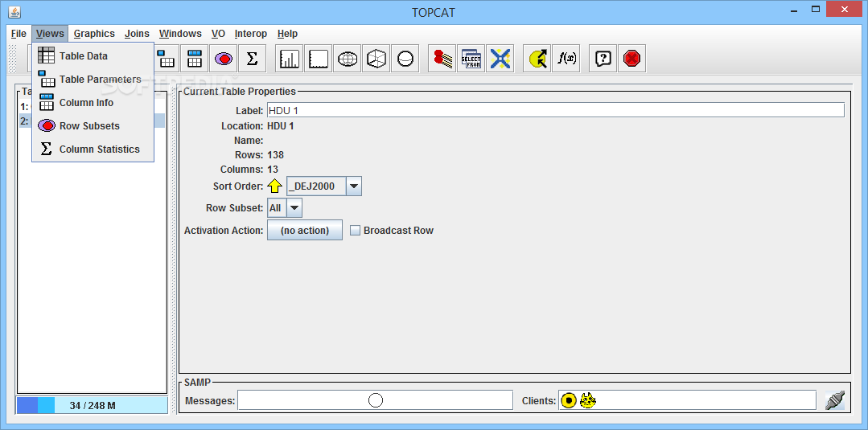Open the Row Subset All dropdown

294,208
